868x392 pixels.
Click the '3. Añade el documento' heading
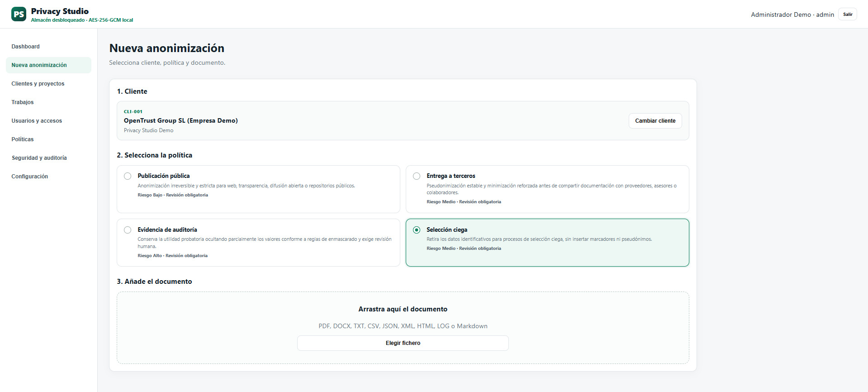click(x=154, y=282)
